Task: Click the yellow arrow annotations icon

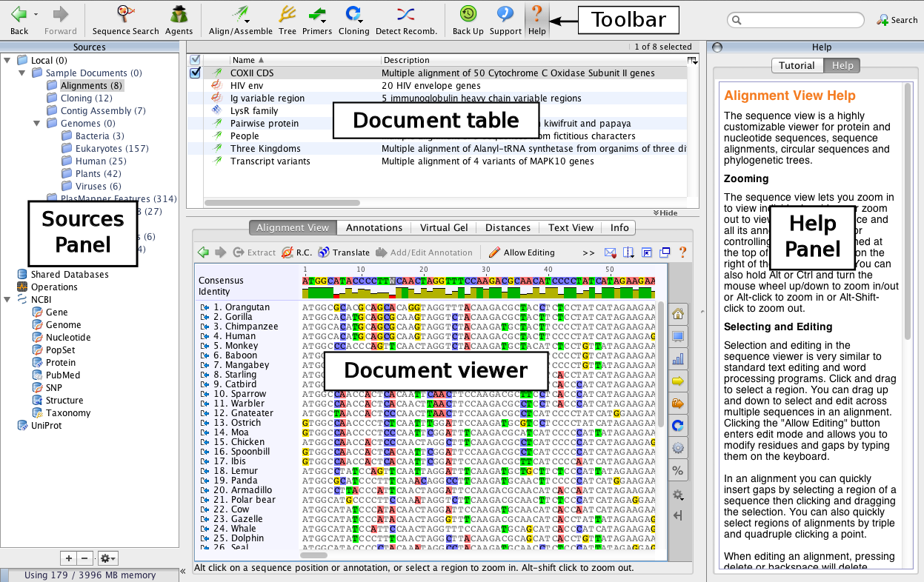Action: click(677, 381)
